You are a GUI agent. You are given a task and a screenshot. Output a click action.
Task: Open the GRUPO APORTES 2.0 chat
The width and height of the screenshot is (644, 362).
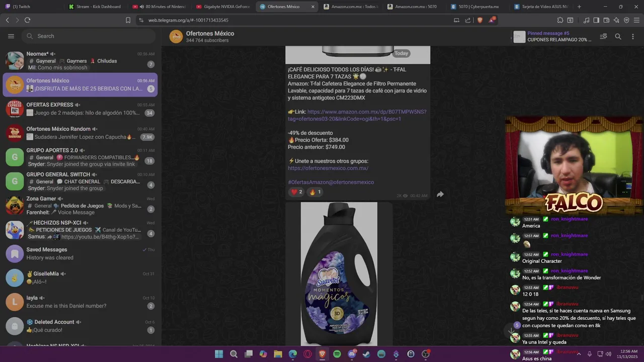[80, 157]
